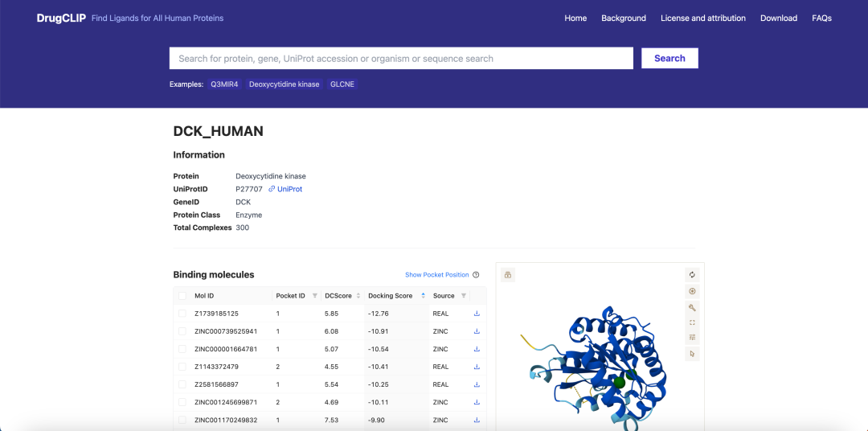
Task: Open viewer settings sliders icon
Action: tap(692, 338)
